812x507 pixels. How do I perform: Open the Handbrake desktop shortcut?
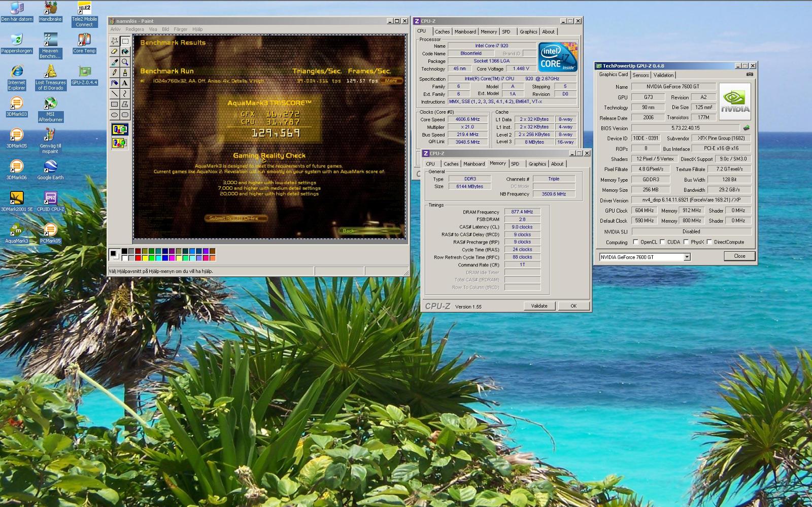click(x=50, y=12)
